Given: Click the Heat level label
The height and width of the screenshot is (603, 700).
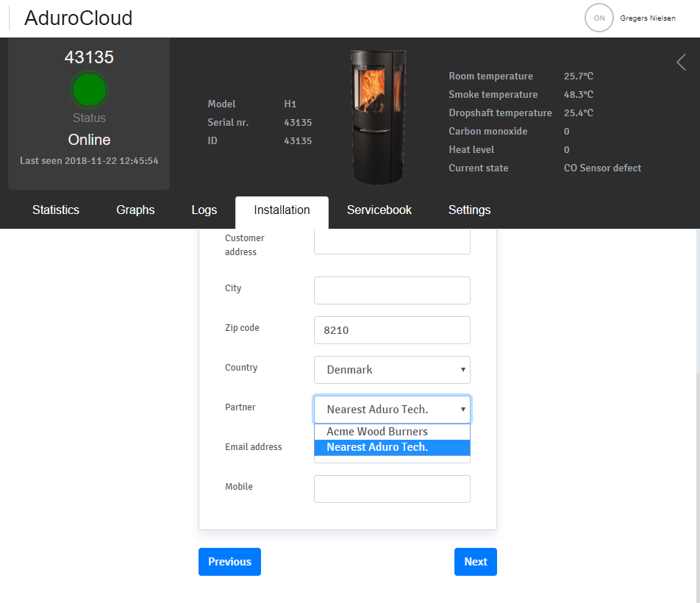Looking at the screenshot, I should pyautogui.click(x=471, y=149).
